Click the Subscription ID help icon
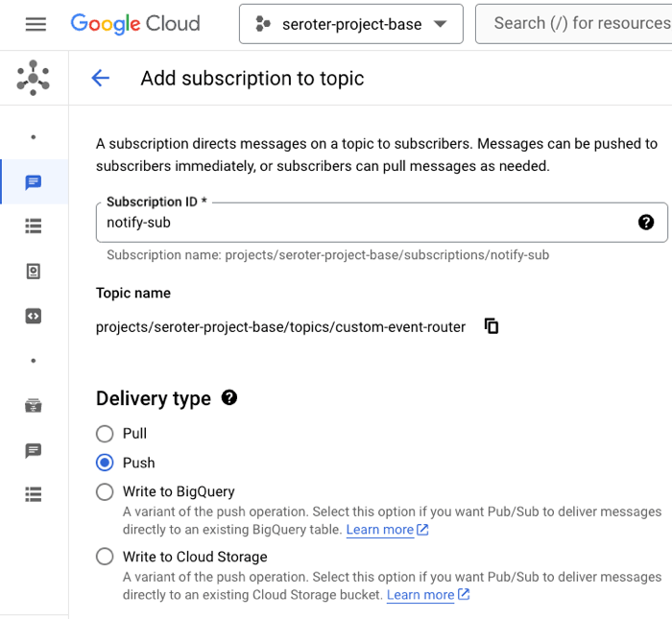This screenshot has width=672, height=619. [x=646, y=223]
